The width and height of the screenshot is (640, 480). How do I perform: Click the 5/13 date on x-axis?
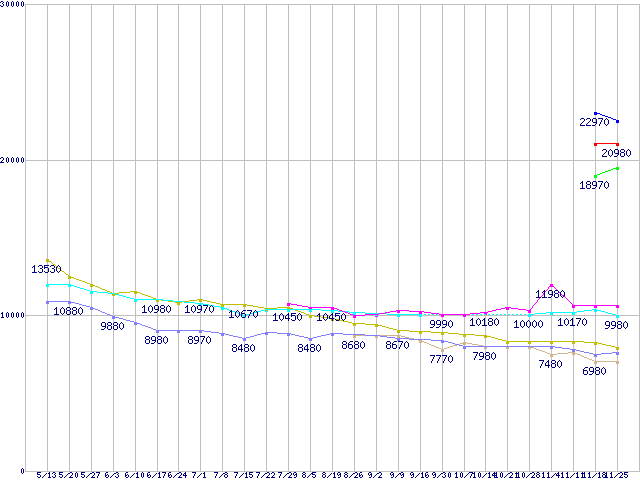(x=46, y=474)
